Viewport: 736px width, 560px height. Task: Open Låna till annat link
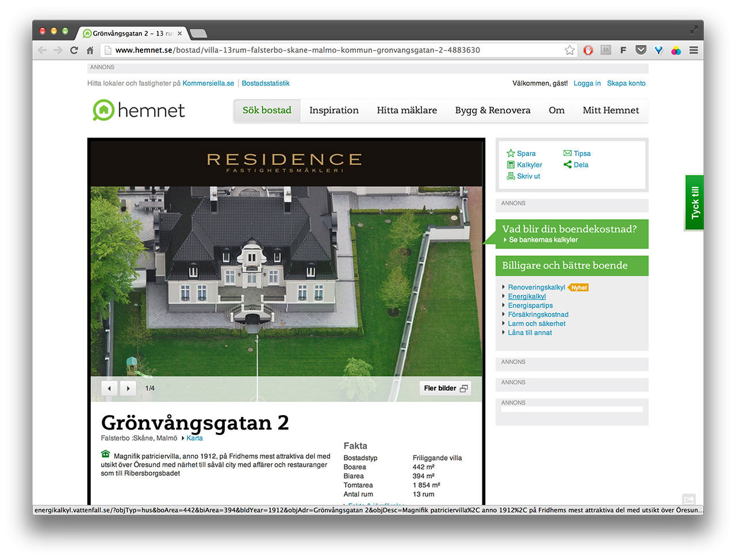[530, 333]
